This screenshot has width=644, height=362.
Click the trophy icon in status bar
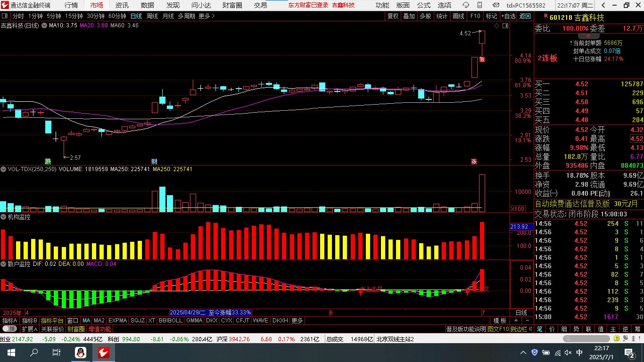626,338
